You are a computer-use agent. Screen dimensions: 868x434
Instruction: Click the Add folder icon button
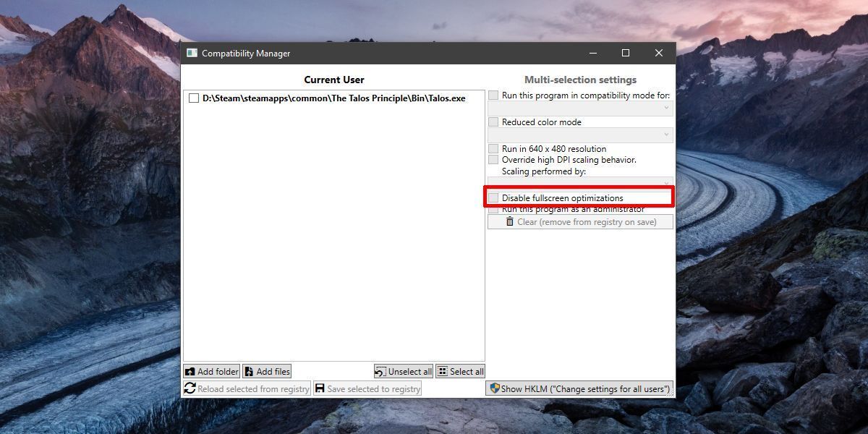tap(190, 372)
